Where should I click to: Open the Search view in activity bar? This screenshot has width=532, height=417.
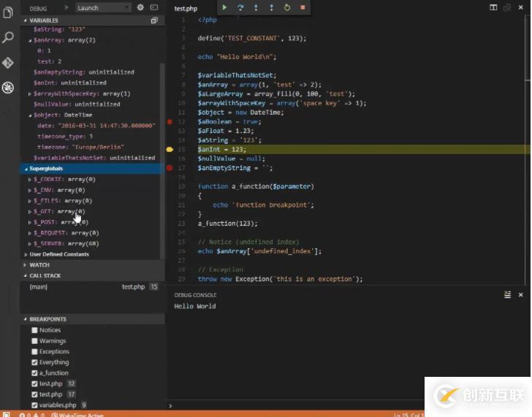(x=8, y=37)
